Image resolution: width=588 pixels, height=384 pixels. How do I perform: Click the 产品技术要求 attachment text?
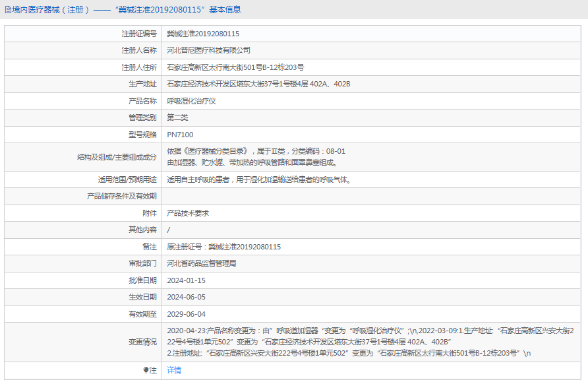(x=188, y=213)
